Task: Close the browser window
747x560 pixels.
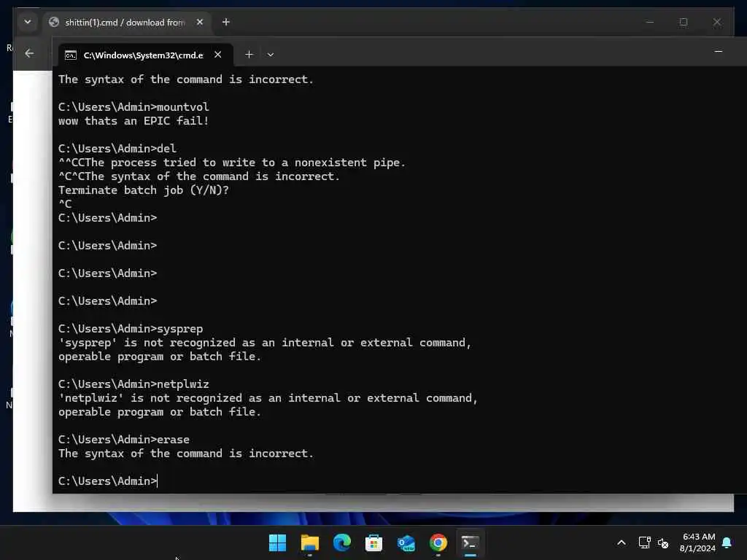Action: click(x=716, y=23)
